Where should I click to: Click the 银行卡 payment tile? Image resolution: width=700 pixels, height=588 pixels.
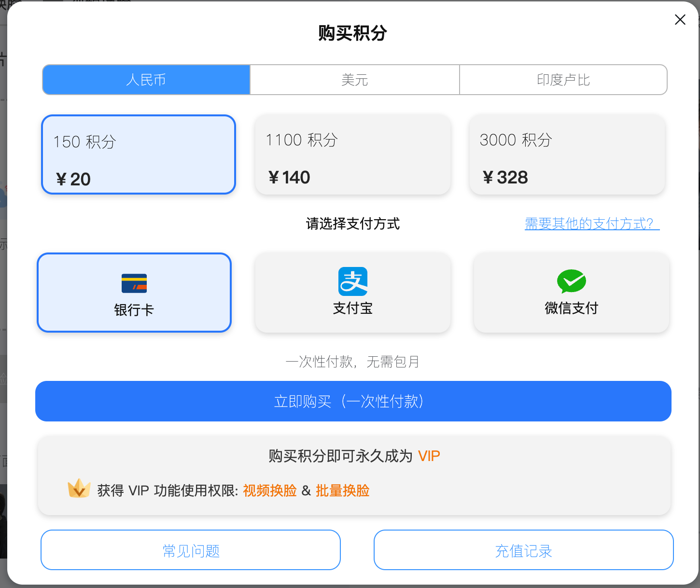click(x=134, y=293)
